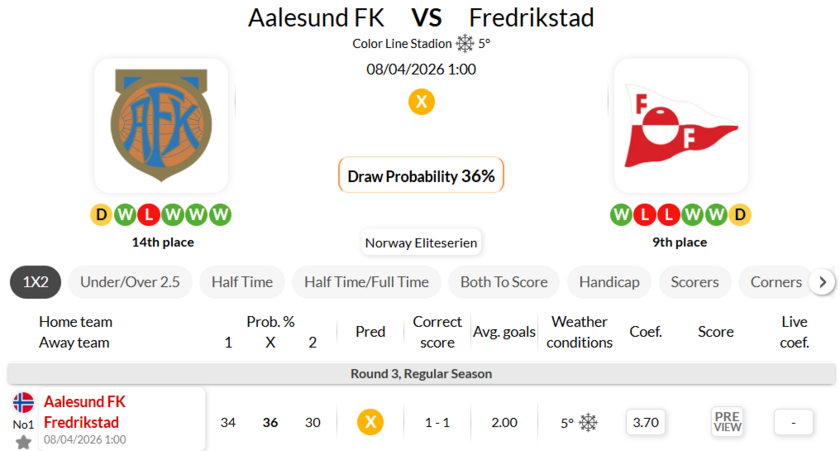
Task: Click the snowflake icon in weather conditions column
Action: tap(588, 423)
